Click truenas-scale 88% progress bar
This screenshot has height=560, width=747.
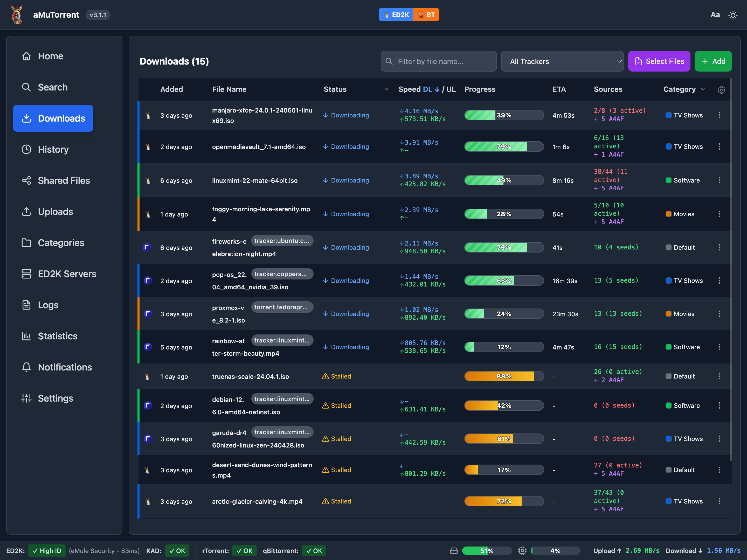(x=504, y=376)
